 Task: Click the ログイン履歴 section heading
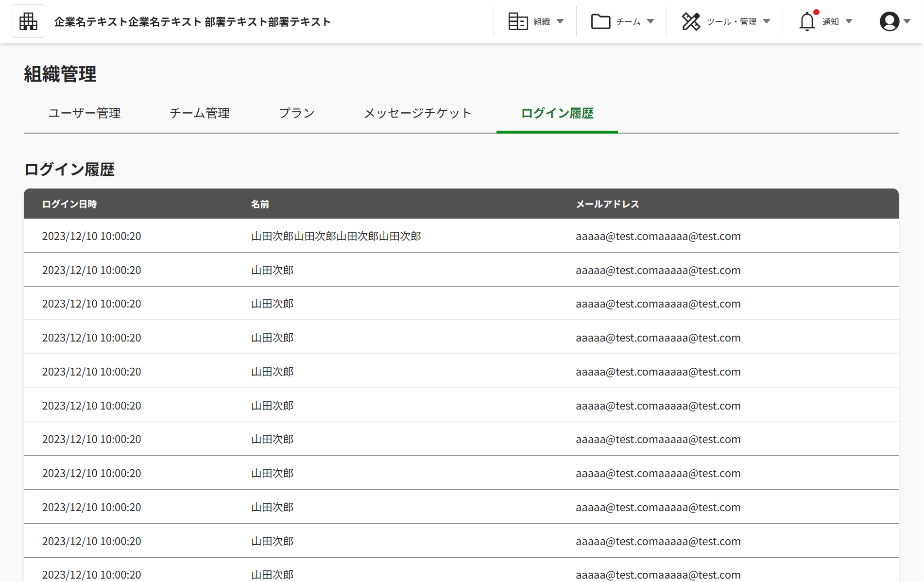[x=69, y=170]
